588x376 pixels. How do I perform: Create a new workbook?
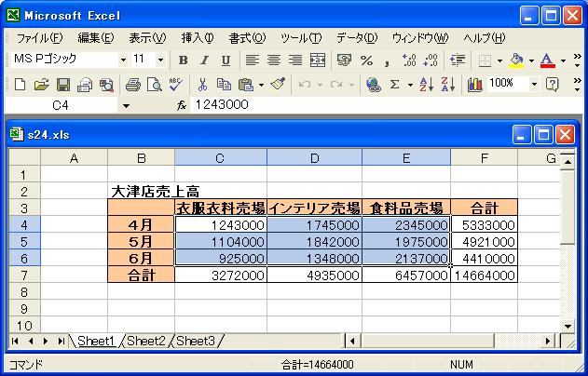tap(20, 85)
